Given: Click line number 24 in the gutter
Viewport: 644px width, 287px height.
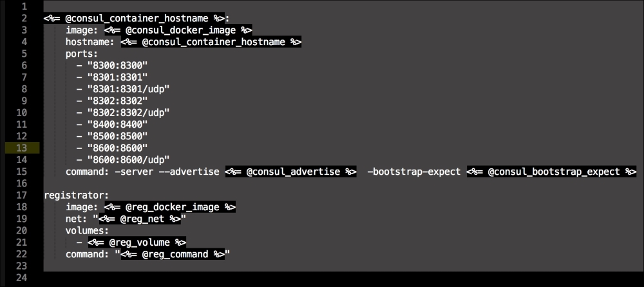Looking at the screenshot, I should click(23, 278).
